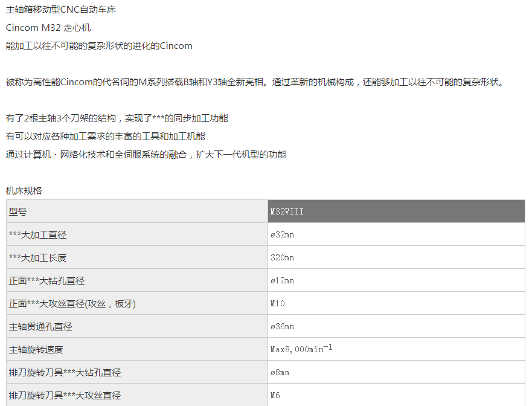This screenshot has height=406, width=532.
Task: Select the 主轴贯通孔直径 row label
Action: click(x=40, y=327)
